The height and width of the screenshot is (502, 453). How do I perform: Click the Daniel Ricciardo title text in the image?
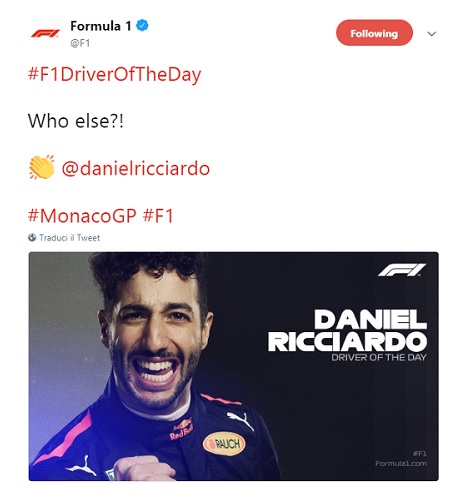[x=347, y=331]
